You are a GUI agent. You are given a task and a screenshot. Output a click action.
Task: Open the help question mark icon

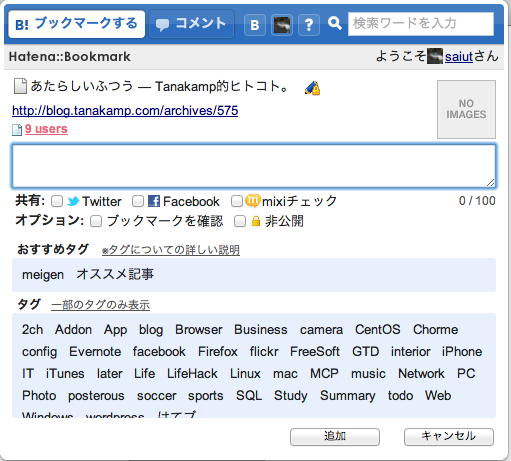pyautogui.click(x=309, y=25)
